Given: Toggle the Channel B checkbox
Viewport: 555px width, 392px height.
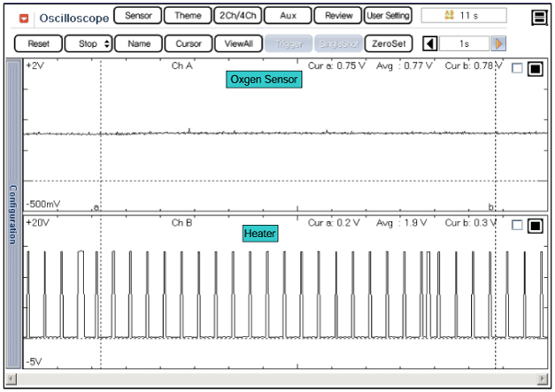Looking at the screenshot, I should coord(518,226).
